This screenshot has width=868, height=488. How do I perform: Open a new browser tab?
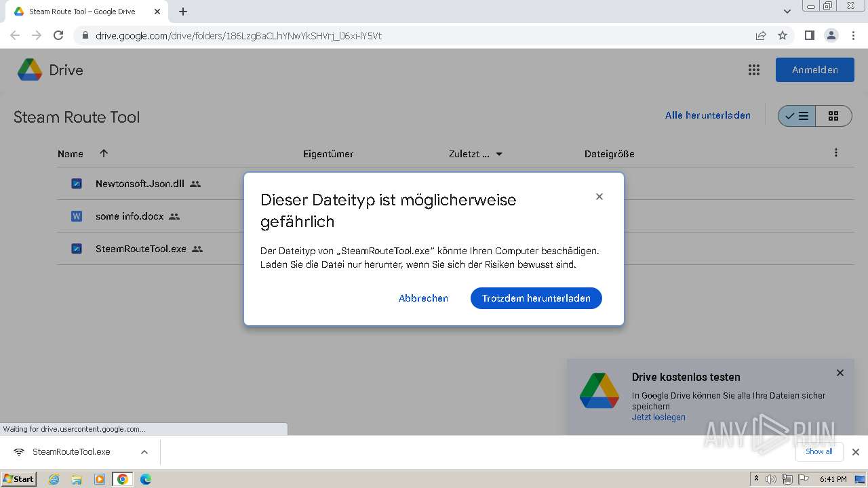pyautogui.click(x=183, y=12)
